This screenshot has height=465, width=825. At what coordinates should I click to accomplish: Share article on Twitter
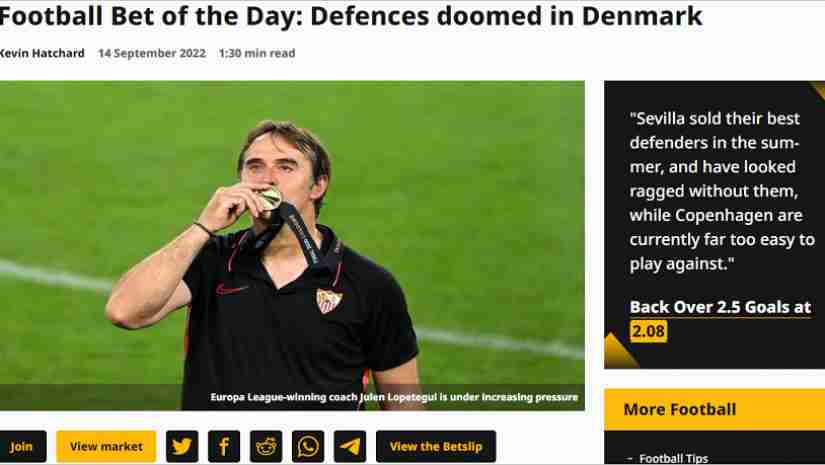[182, 446]
